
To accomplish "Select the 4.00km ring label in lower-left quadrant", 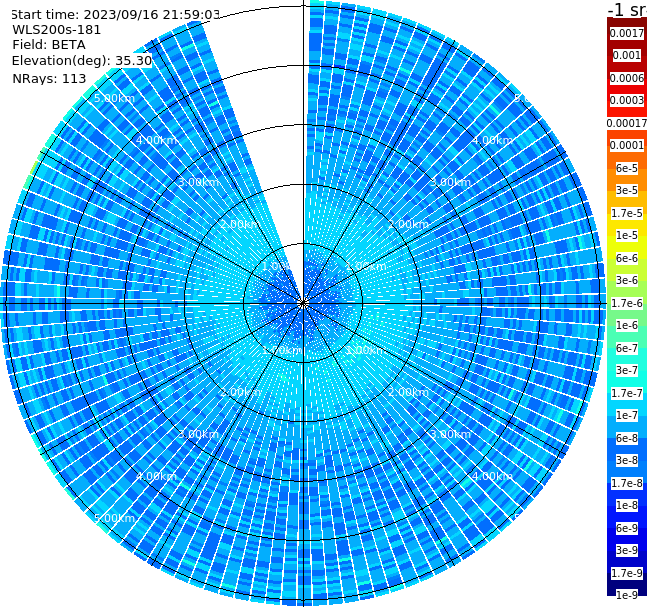I will tap(156, 476).
